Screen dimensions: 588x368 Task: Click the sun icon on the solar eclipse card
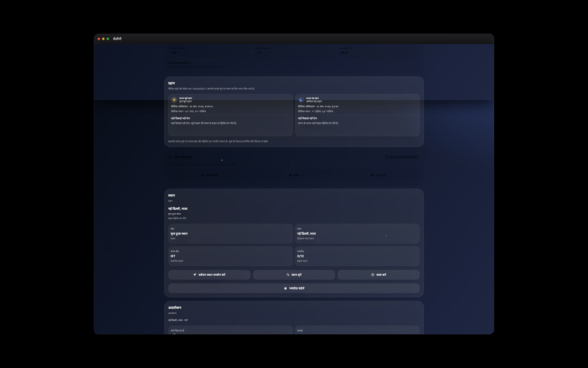click(174, 100)
